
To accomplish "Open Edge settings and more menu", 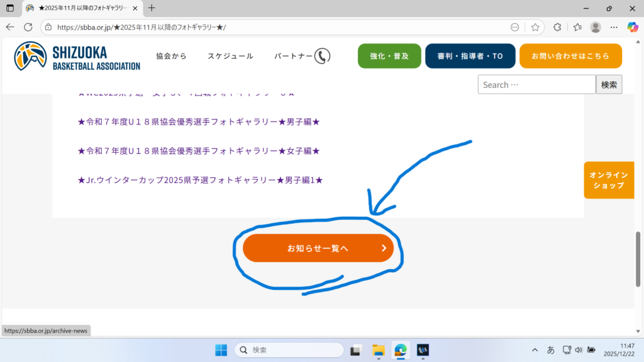I will tap(614, 27).
